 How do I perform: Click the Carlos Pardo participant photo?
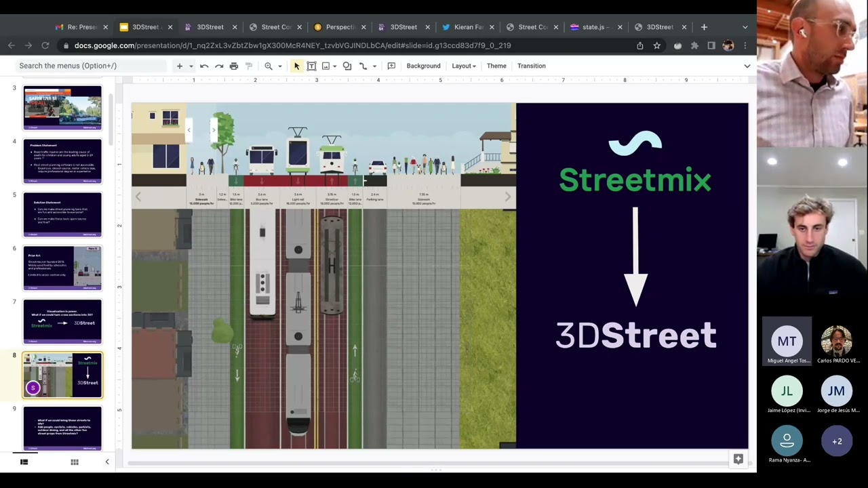836,341
